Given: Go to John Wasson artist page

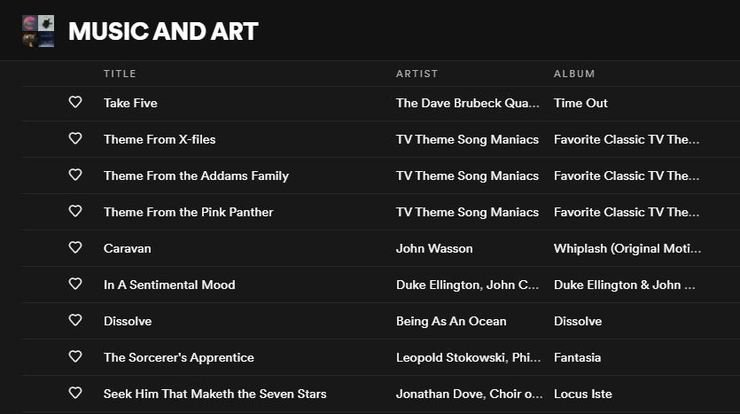Looking at the screenshot, I should (434, 248).
